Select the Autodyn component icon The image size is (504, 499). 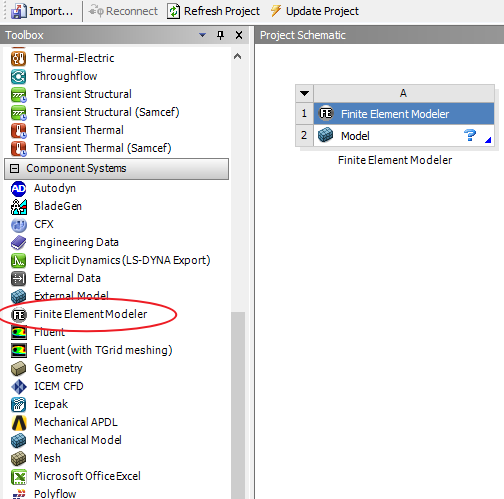[19, 189]
